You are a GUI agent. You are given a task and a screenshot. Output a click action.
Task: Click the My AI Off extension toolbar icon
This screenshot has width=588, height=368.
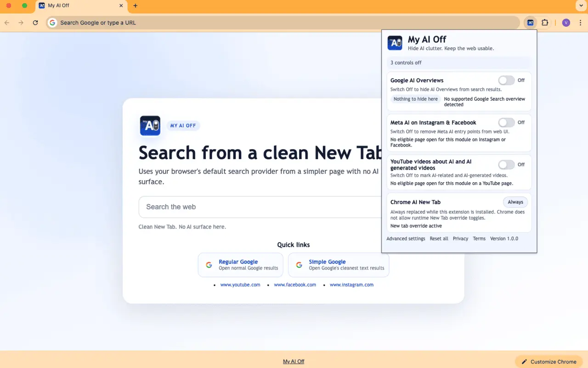pyautogui.click(x=531, y=23)
